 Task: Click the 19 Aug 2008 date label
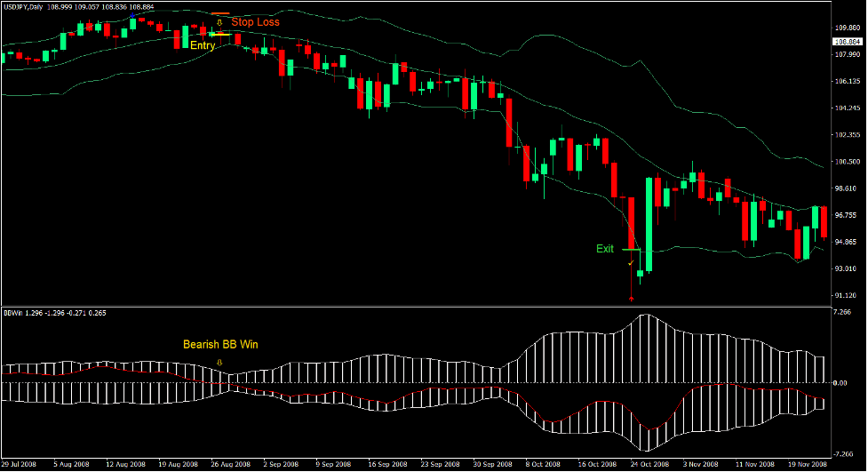(179, 464)
